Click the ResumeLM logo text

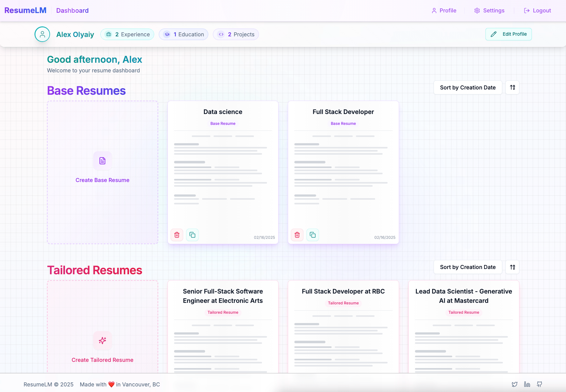coord(25,10)
